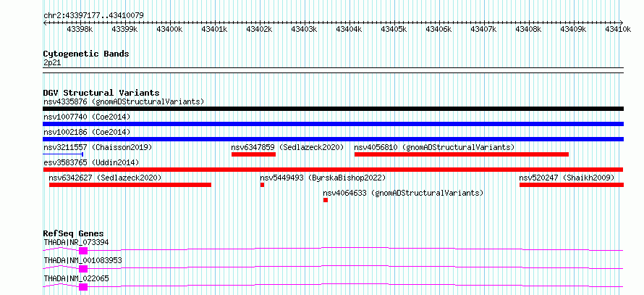Select the esv3583765 Uddin2014 red bar
Image resolution: width=644 pixels, height=295 pixels.
click(333, 170)
